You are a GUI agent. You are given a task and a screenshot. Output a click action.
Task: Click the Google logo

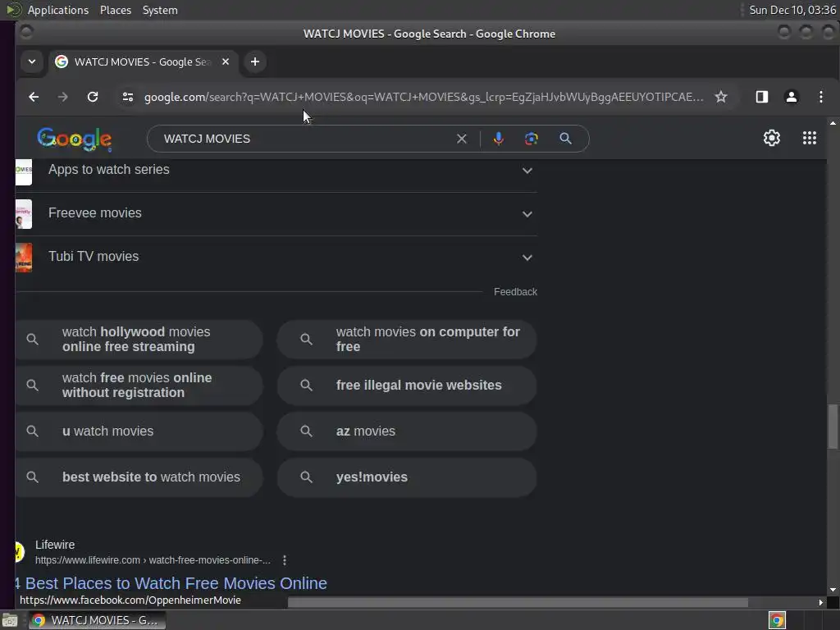(x=75, y=139)
